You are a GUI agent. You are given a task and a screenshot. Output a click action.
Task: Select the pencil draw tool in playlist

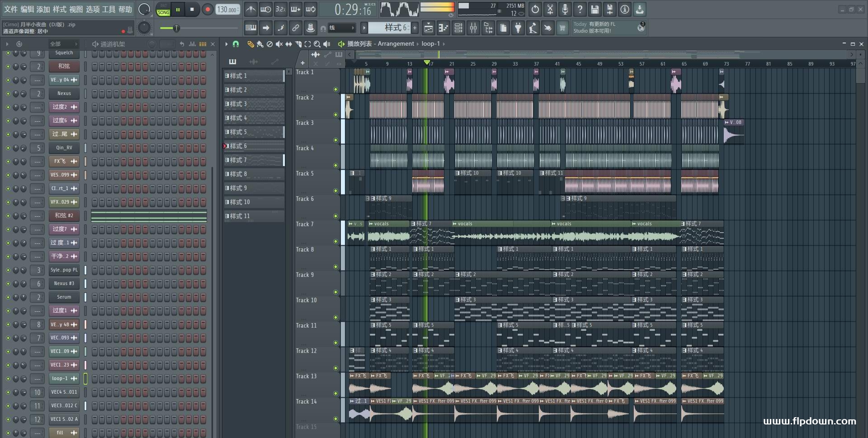250,44
